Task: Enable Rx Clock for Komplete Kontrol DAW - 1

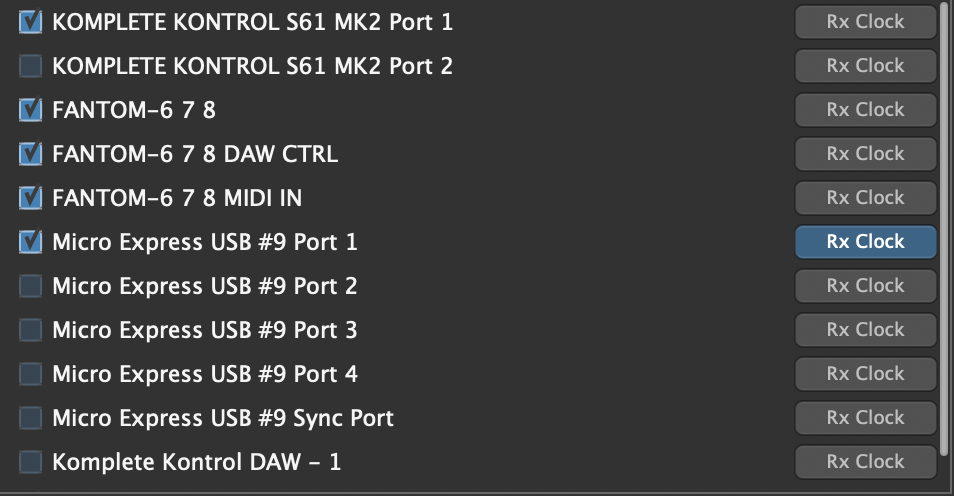Action: point(865,462)
